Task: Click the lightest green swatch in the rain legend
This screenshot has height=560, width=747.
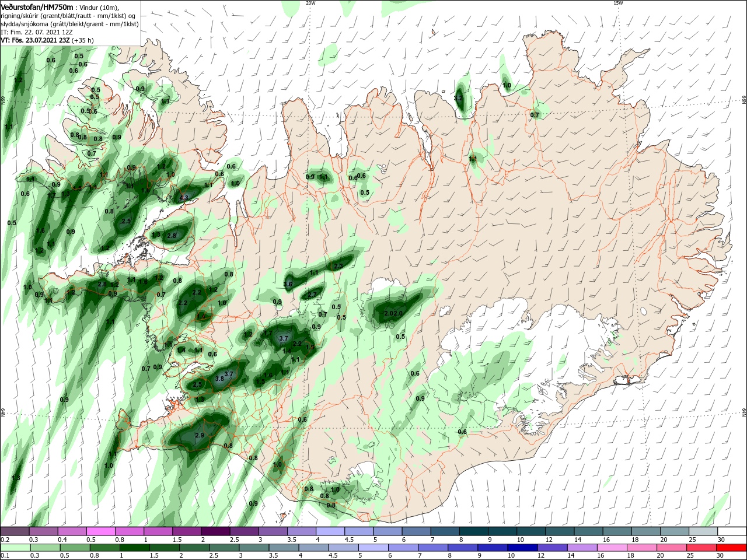Action: click(x=15, y=548)
